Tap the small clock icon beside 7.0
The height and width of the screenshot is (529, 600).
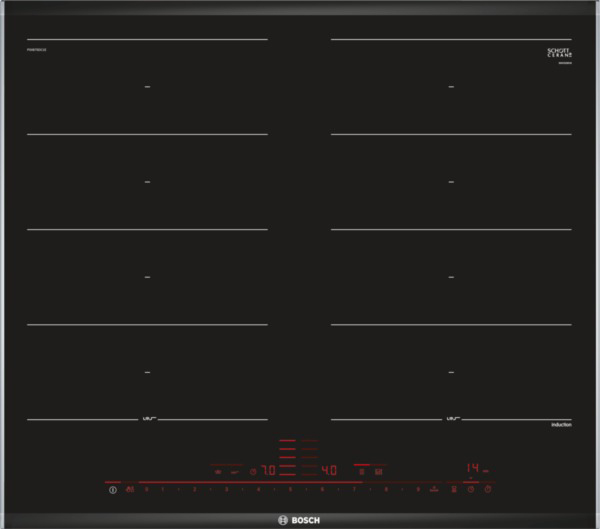(253, 472)
